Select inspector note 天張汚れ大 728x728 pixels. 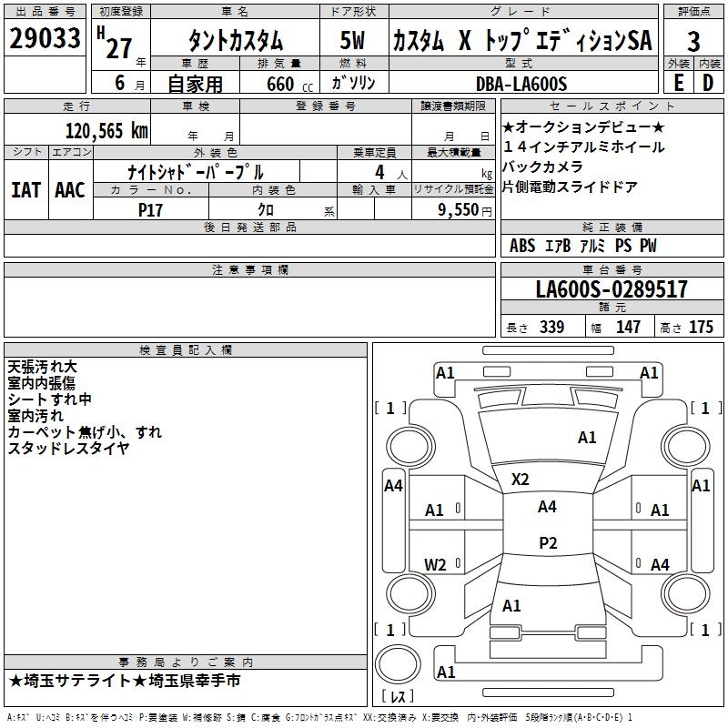pyautogui.click(x=42, y=367)
